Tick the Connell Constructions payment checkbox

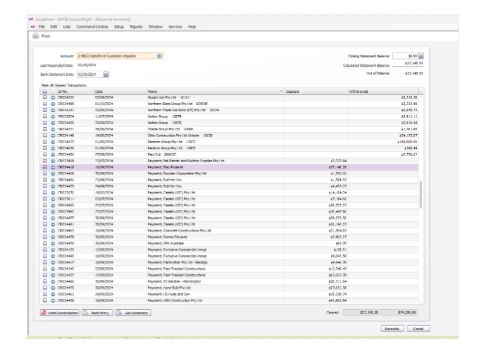45,230
